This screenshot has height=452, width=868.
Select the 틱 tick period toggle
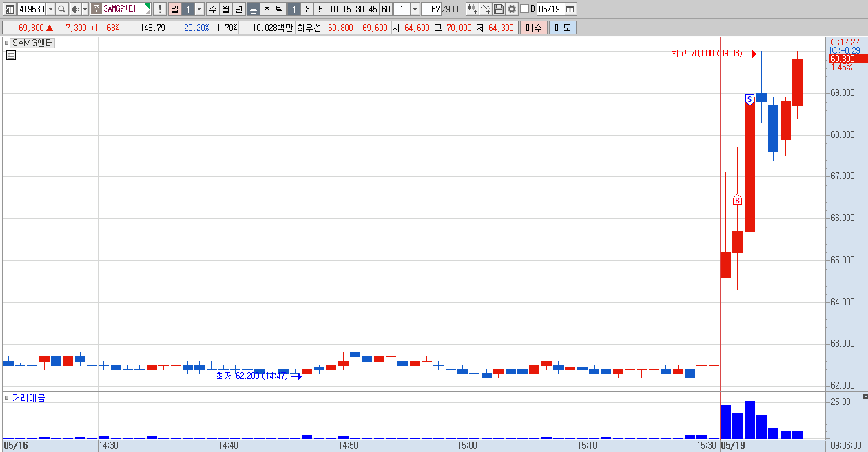point(279,9)
